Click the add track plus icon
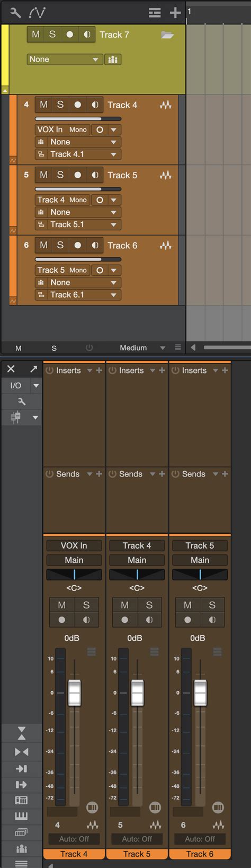 point(175,13)
